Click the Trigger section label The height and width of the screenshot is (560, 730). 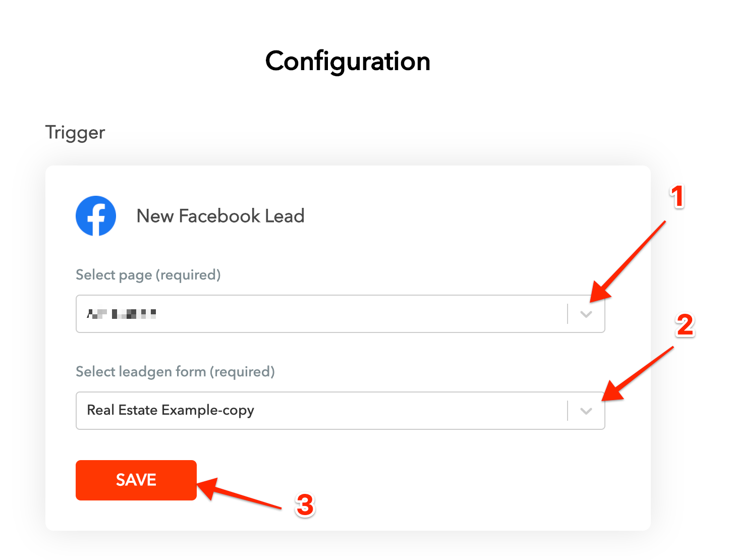[x=75, y=133]
